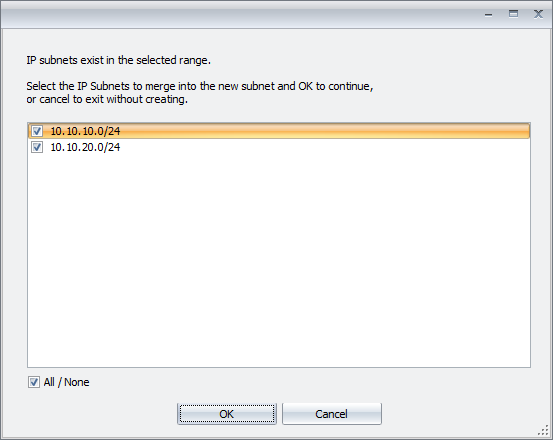Click the gray area beside the Cancel button
Screen dimensions: 553x440
pyautogui.click(x=458, y=414)
